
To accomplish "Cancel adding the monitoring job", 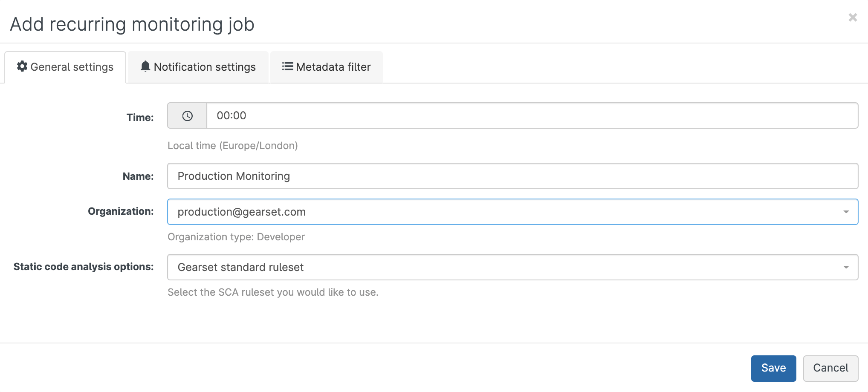I will pyautogui.click(x=830, y=368).
